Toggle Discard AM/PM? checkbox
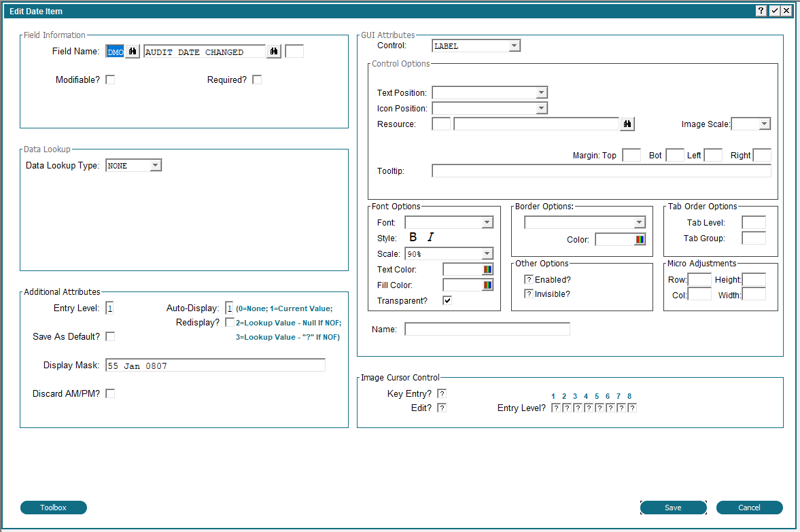Viewport: 800px width, 532px height. point(110,394)
